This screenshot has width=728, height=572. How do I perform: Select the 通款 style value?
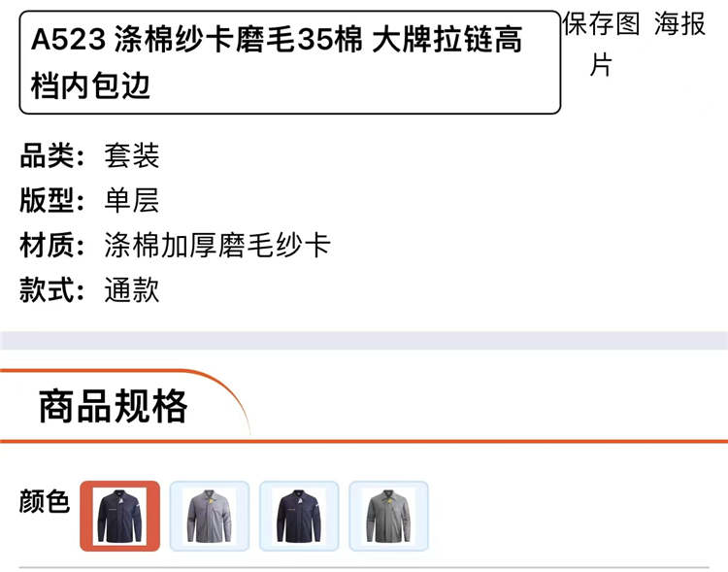[132, 290]
